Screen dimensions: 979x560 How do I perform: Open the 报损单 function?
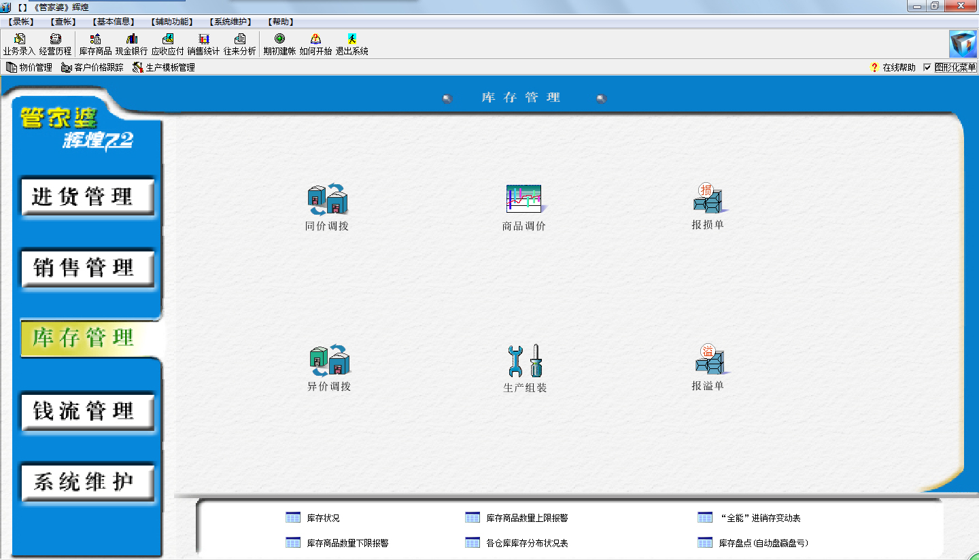pyautogui.click(x=708, y=204)
